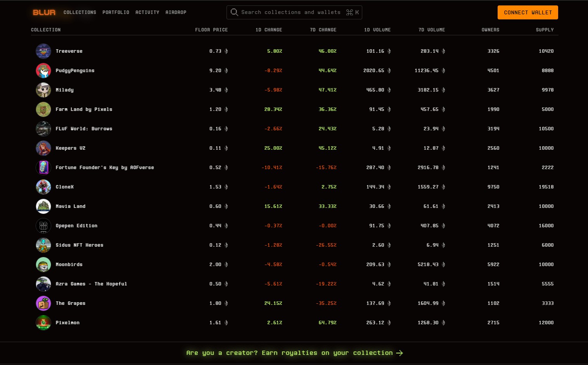Sort by Floor Price column header

click(211, 30)
